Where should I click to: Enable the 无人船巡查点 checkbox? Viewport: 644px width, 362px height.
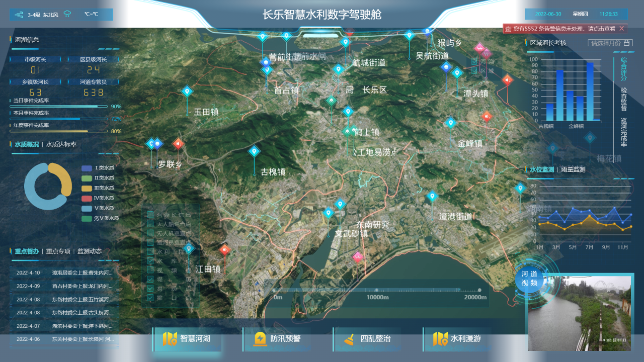(150, 224)
